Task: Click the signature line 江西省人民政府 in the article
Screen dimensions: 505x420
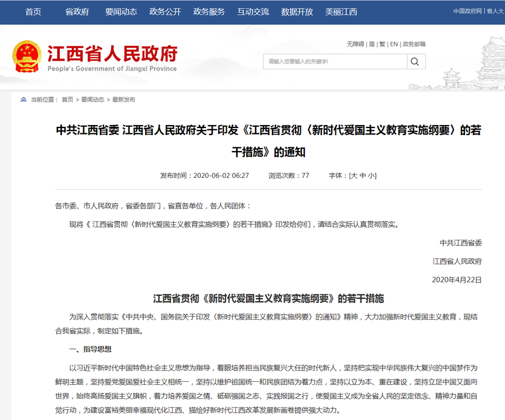Action: tap(457, 261)
